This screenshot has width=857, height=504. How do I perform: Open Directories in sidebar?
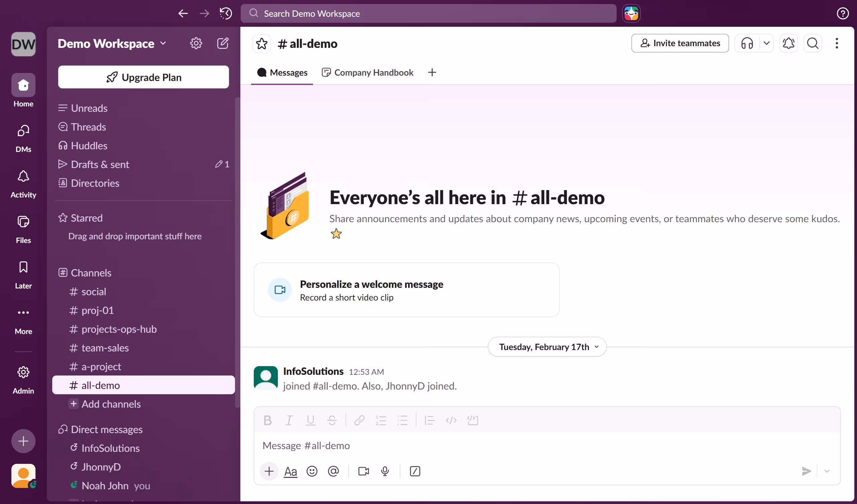pyautogui.click(x=144, y=183)
